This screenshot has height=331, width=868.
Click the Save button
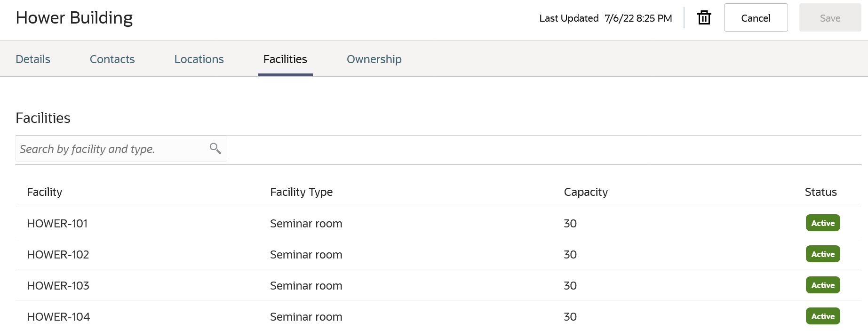(x=830, y=18)
